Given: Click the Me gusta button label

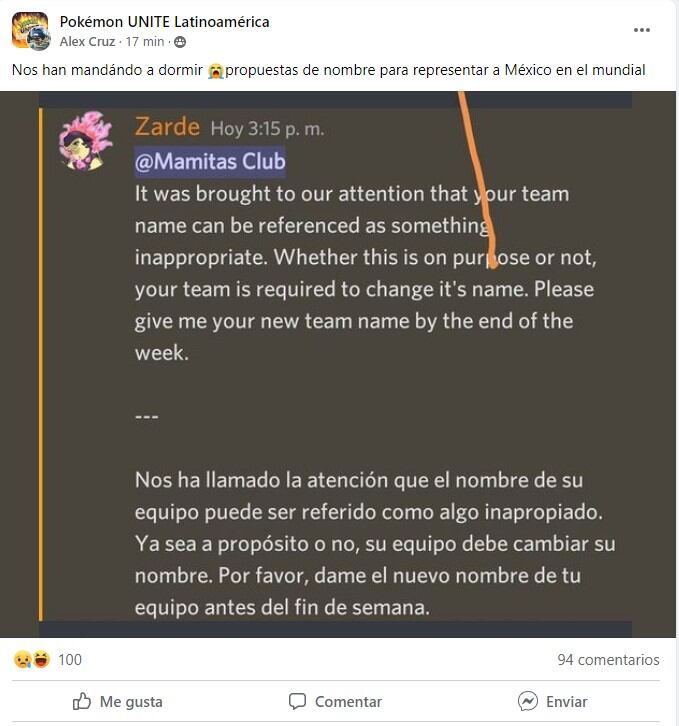Looking at the screenshot, I should [131, 702].
